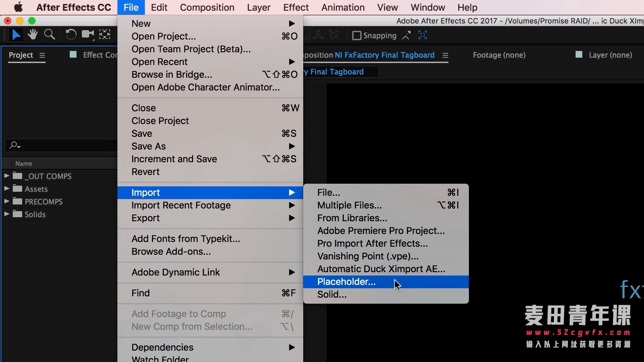Enable the Snapping checkbox

coord(357,36)
